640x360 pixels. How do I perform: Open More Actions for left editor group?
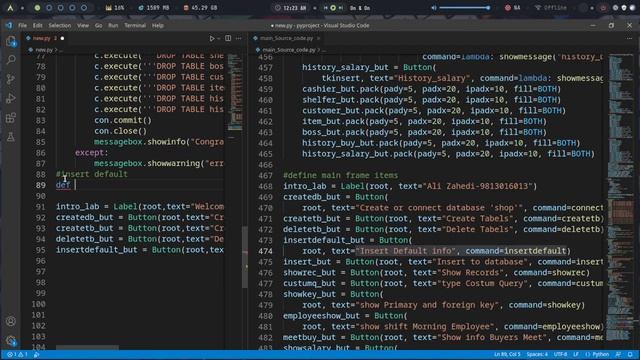pyautogui.click(x=239, y=38)
